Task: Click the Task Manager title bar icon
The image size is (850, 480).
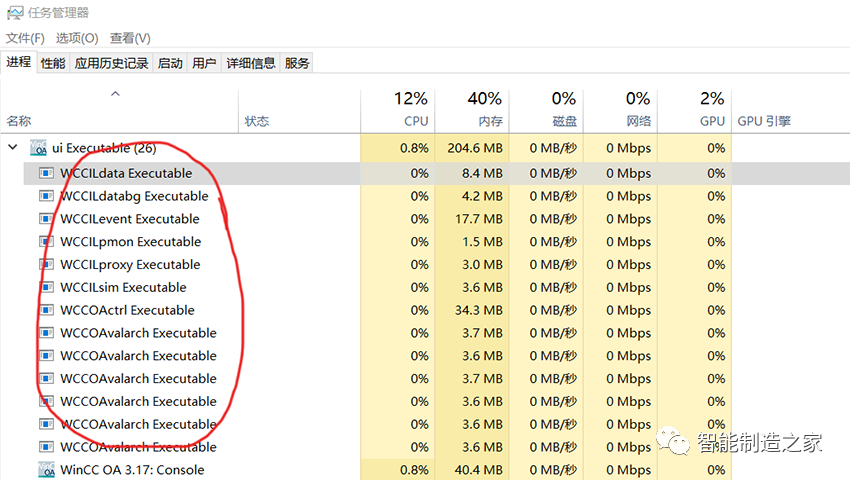Action: 15,12
